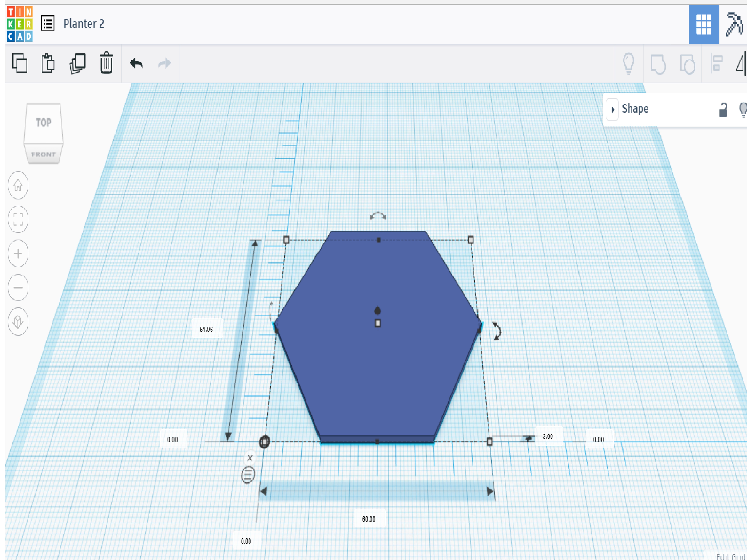Zoom out with the minus button

click(x=18, y=288)
